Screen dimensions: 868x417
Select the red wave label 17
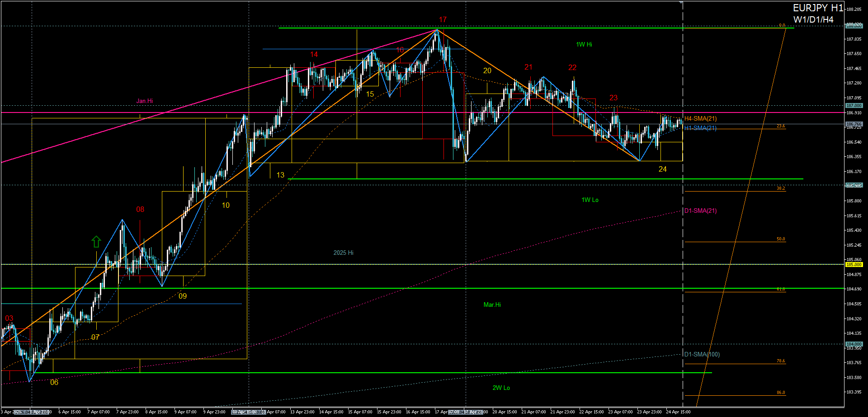click(x=443, y=20)
